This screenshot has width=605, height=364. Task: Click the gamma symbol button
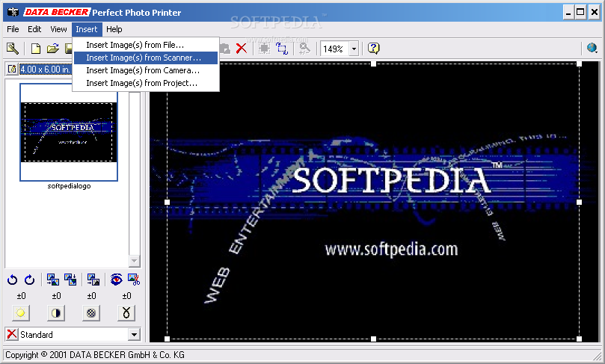126,313
